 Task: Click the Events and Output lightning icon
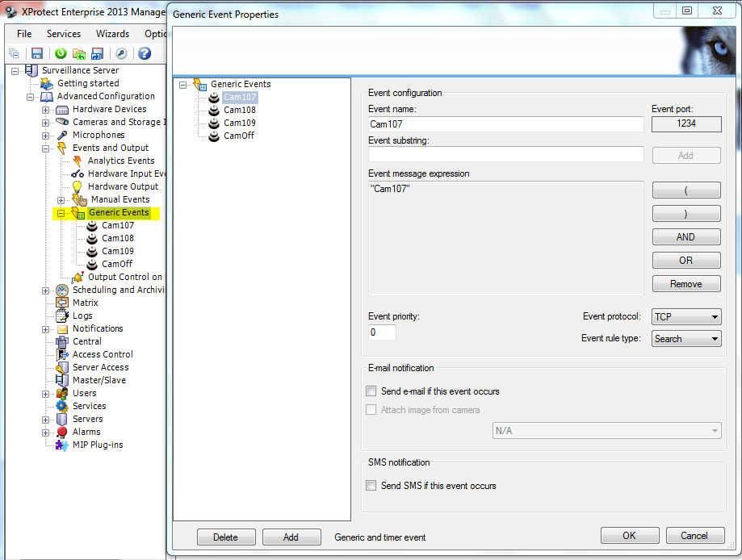click(62, 148)
